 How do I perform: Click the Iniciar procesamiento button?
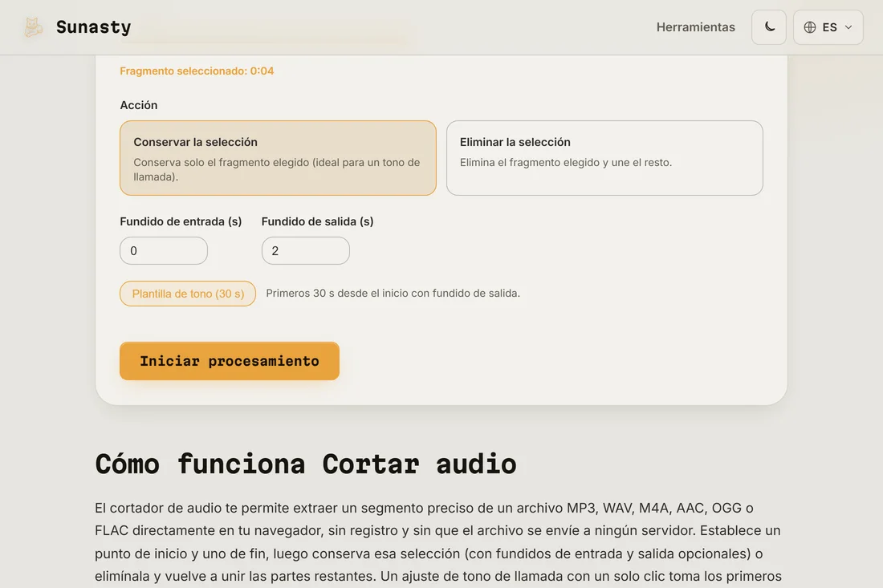point(230,361)
